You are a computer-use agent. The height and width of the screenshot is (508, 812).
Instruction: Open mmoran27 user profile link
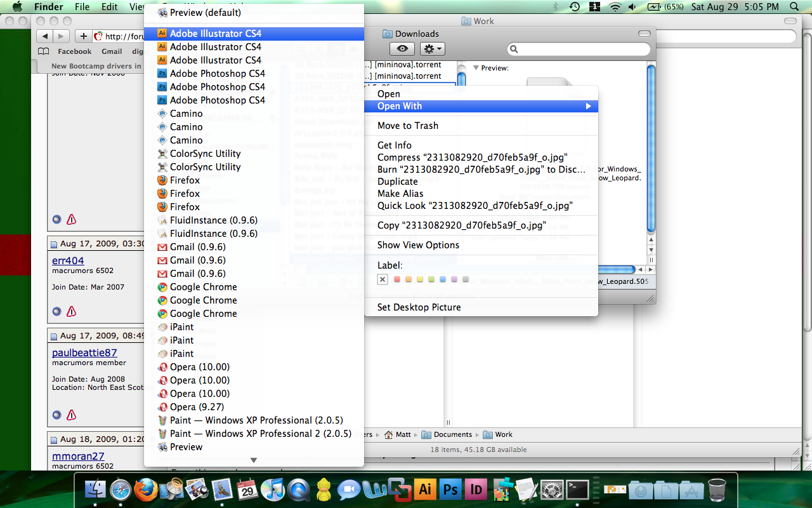(78, 456)
